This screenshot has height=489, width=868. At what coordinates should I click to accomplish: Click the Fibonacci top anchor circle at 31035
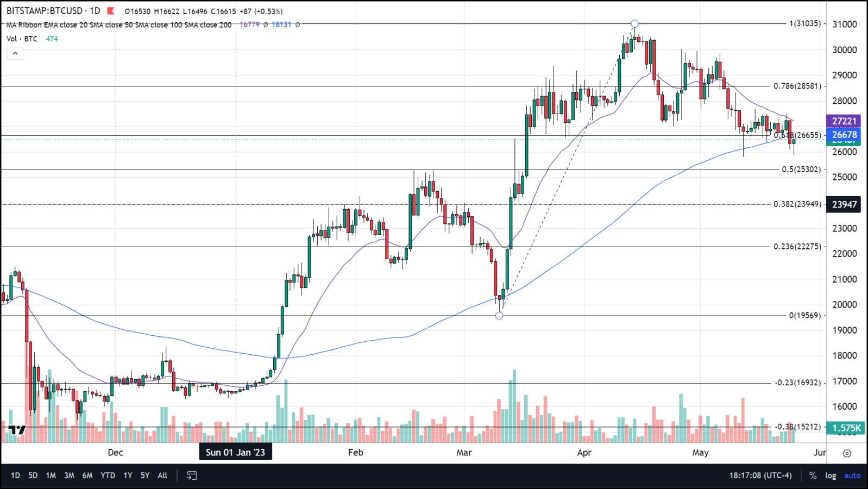click(634, 24)
